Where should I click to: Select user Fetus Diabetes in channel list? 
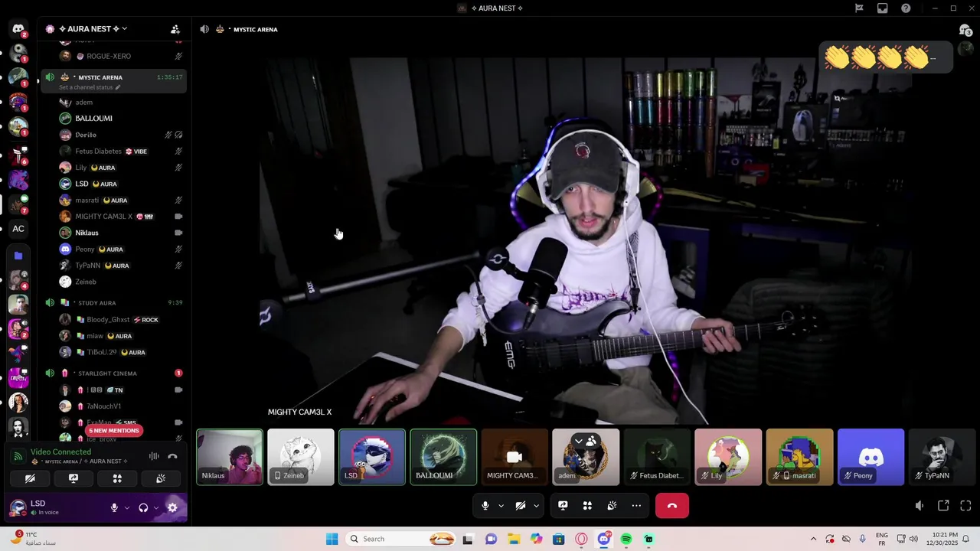[121, 152]
